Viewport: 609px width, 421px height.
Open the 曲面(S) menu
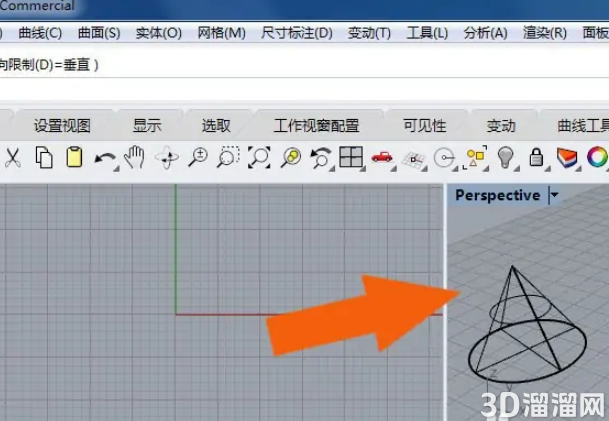point(99,33)
